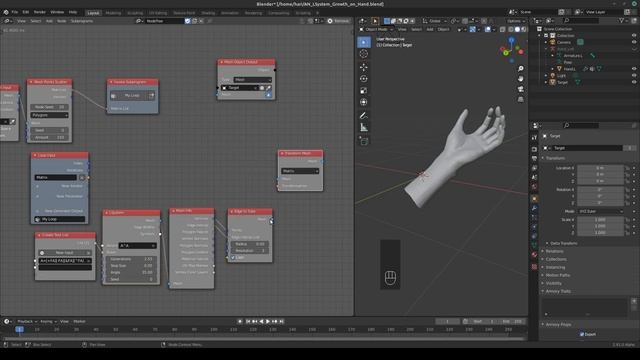The width and height of the screenshot is (640, 360).
Task: Open the Polygons dropdown on Mesh Points Scatter node
Action: point(49,115)
